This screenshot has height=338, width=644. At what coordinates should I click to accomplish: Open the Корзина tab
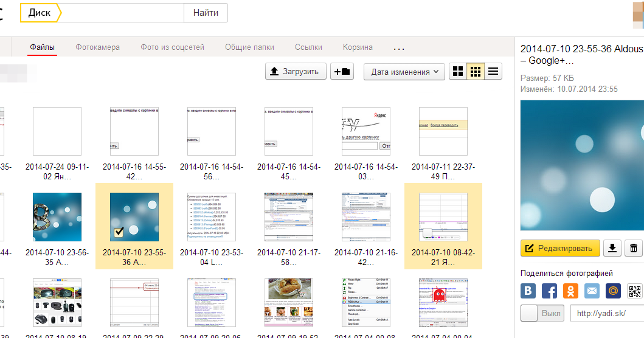point(358,47)
